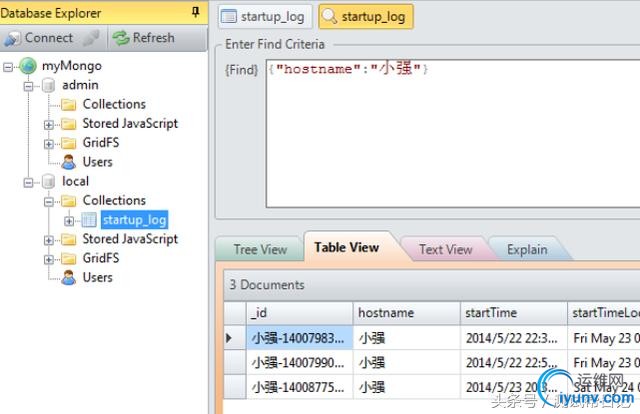Viewport: 640px width, 414px height.
Task: Toggle the Database Explorer pin icon
Action: click(x=196, y=12)
